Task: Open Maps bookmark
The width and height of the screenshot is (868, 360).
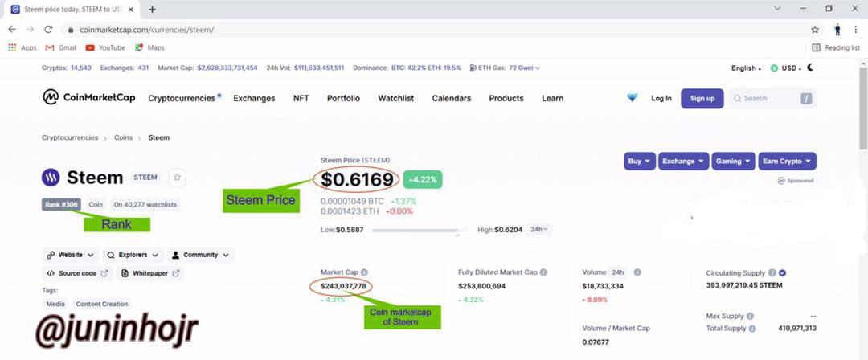Action: (x=149, y=47)
